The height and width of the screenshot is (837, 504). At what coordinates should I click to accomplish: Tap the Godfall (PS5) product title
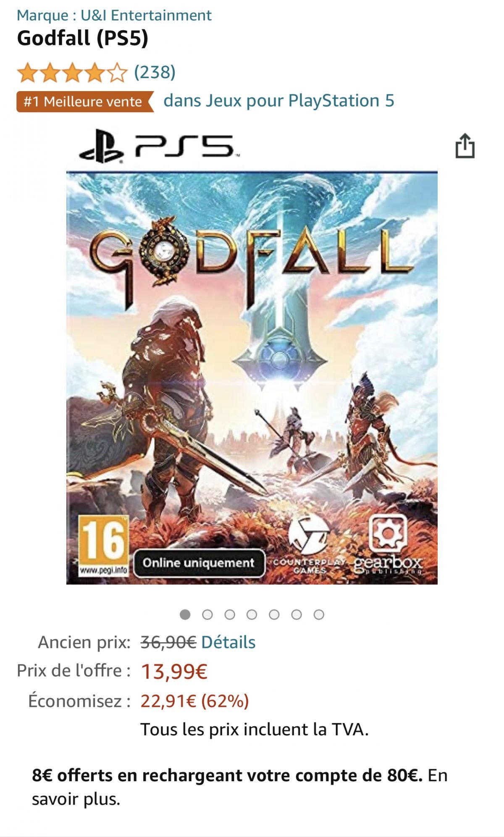tap(83, 38)
